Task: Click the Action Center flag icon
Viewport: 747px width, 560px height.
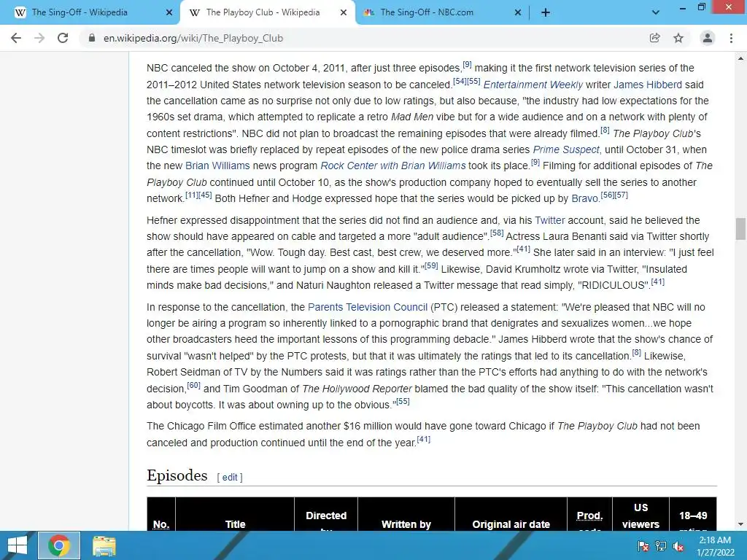Action: [643, 545]
